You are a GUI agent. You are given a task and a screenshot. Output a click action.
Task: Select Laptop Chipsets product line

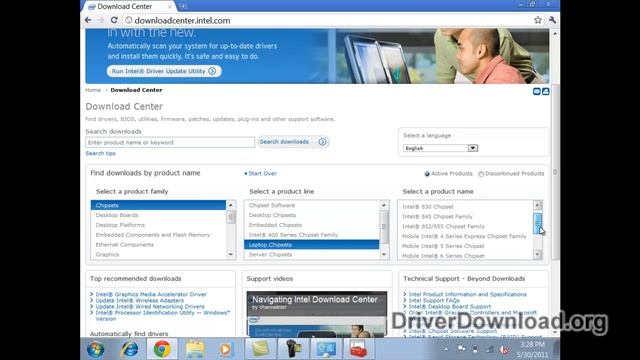[x=311, y=244]
